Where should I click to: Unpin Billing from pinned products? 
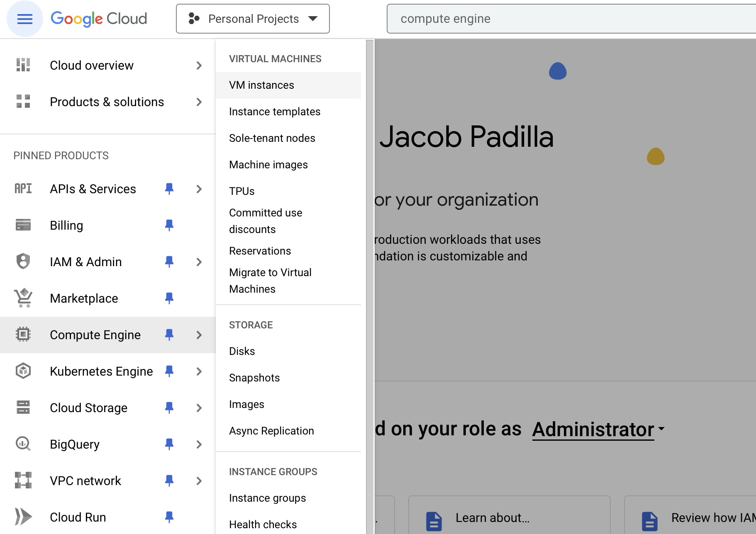coord(169,225)
